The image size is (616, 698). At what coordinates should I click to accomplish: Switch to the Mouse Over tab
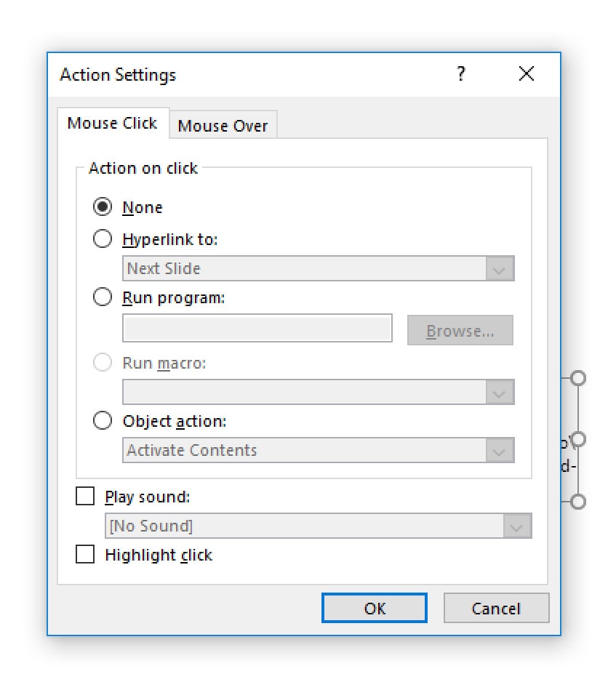(223, 126)
